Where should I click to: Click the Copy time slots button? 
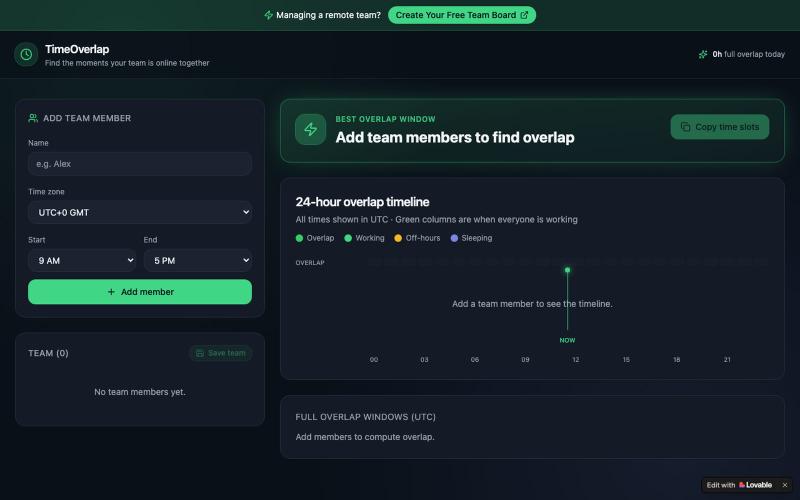click(x=719, y=127)
